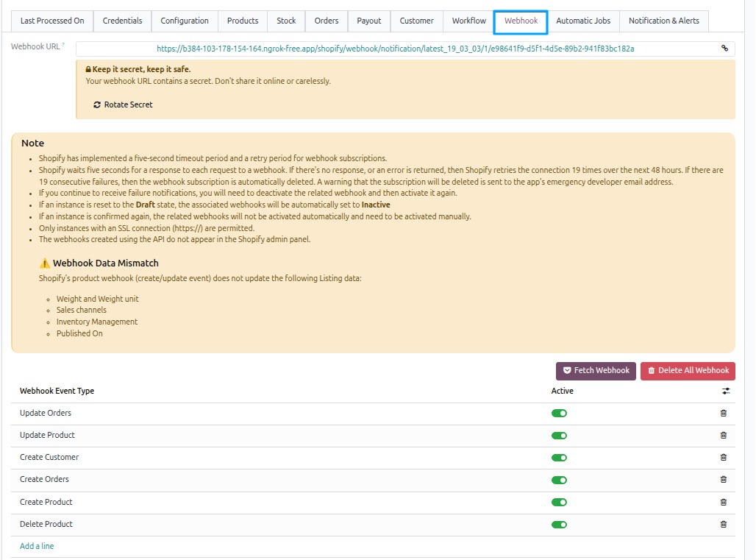Copy webhook URL via link icon

click(x=724, y=49)
